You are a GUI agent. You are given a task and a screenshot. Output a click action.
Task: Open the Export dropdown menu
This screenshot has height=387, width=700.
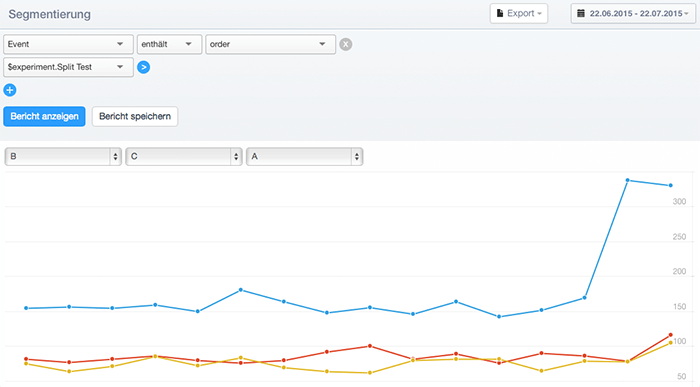(519, 13)
